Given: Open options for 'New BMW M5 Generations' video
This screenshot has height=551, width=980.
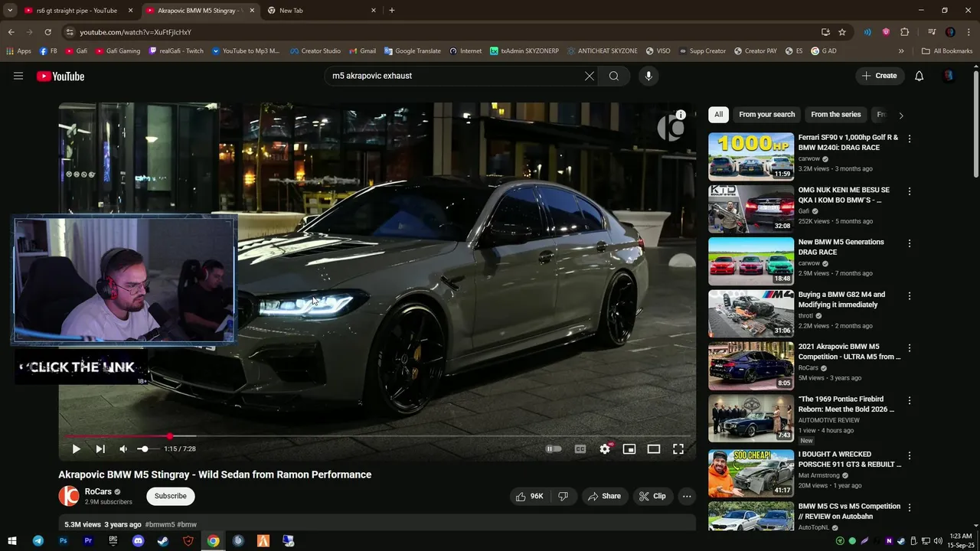Looking at the screenshot, I should [x=910, y=243].
